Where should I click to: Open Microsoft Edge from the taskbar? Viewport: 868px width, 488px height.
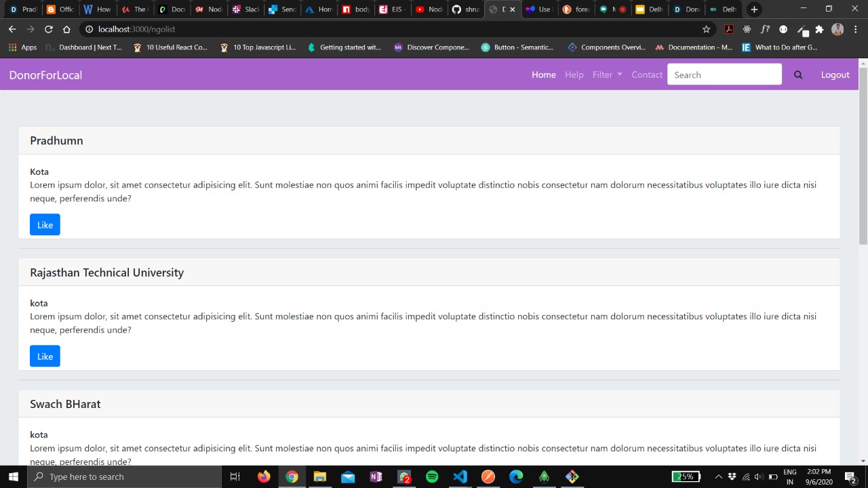516,476
